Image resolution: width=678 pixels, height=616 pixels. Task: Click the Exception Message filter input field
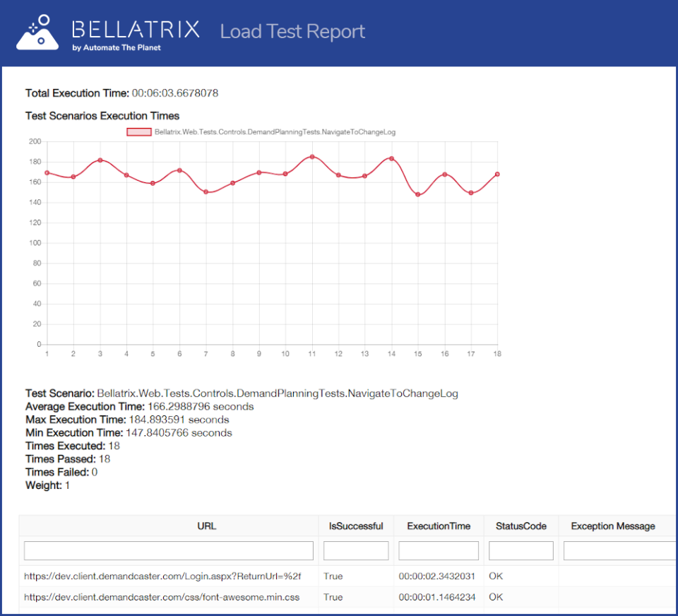pos(619,550)
